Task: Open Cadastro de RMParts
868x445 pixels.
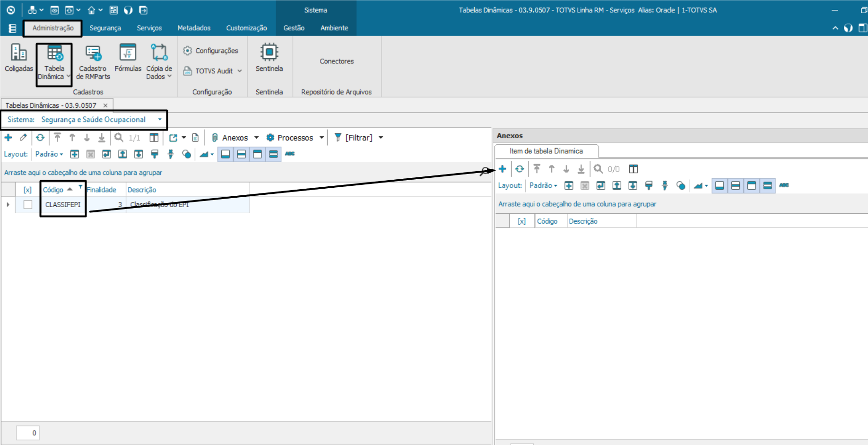Action: pos(93,62)
